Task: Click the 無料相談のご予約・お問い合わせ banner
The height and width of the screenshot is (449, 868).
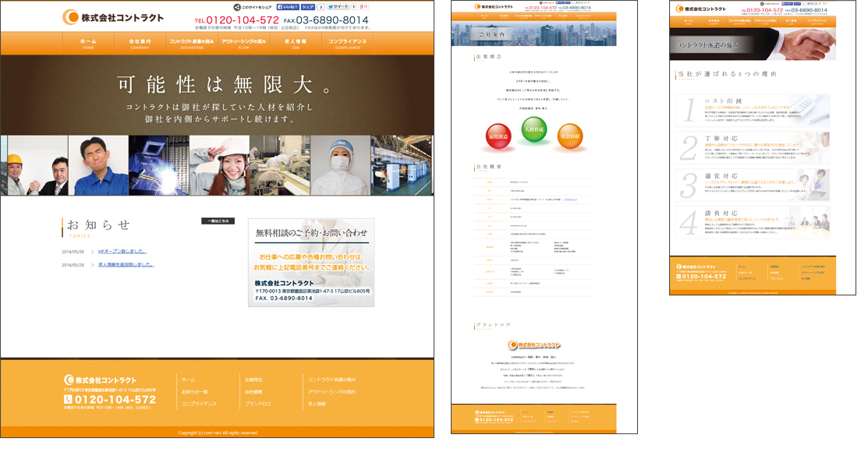Action: pos(311,263)
